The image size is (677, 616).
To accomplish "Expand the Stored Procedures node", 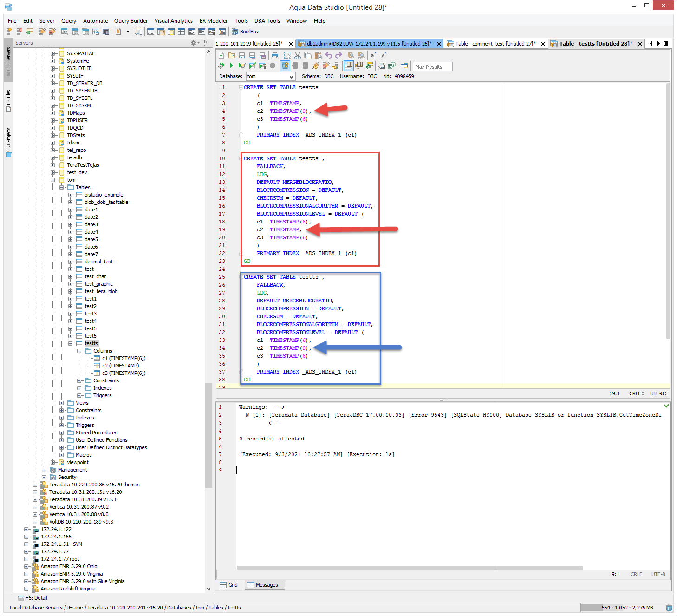I will coord(62,433).
